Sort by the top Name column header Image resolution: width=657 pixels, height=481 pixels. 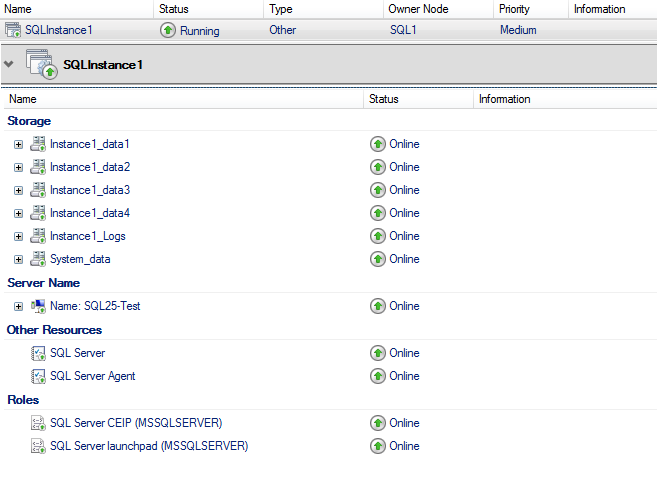77,9
